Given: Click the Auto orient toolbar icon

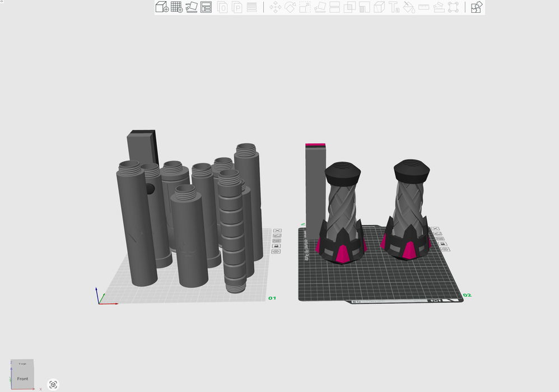Looking at the screenshot, I should point(192,7).
